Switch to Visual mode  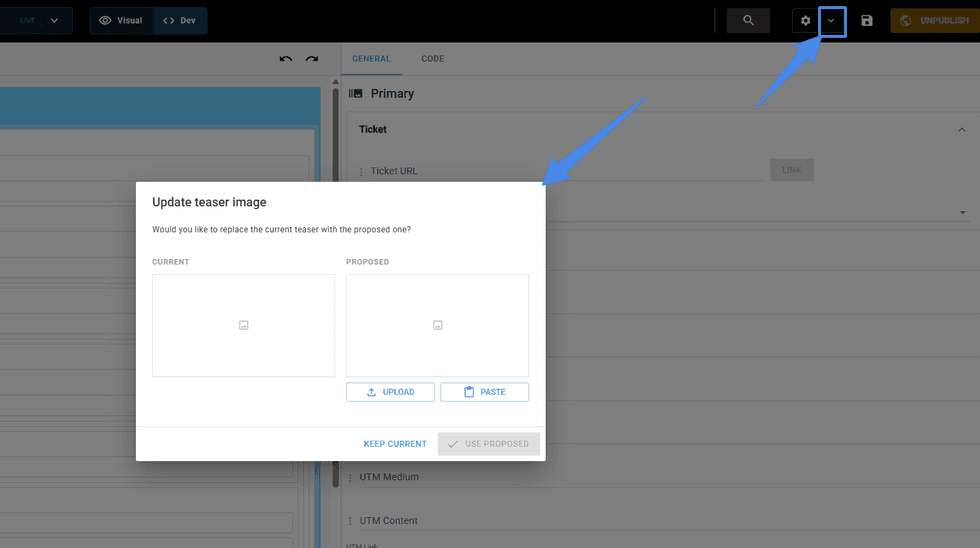pos(121,21)
